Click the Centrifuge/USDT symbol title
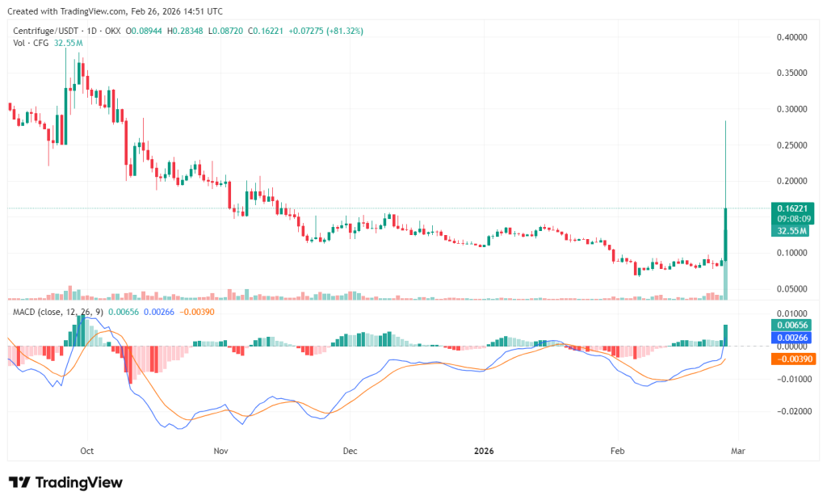This screenshot has width=827, height=504. 47,31
